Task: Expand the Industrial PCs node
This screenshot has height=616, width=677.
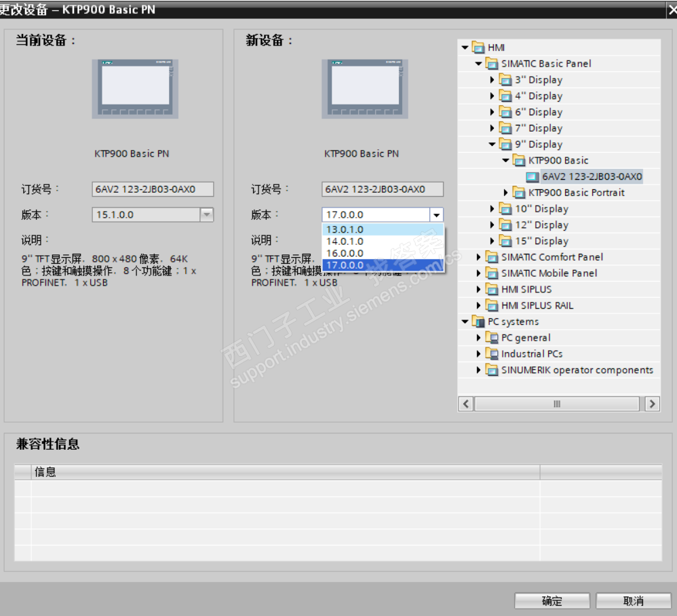Action: (x=478, y=354)
